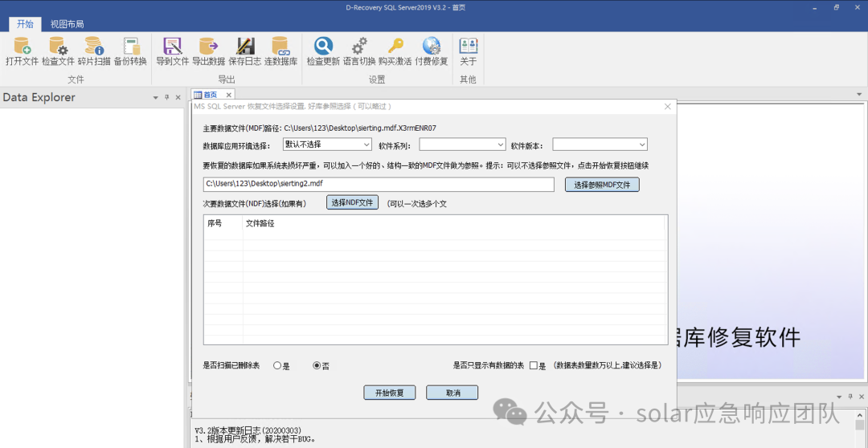868x448 pixels.
Task: Click 选择参照MDF文件 button
Action: pos(602,184)
